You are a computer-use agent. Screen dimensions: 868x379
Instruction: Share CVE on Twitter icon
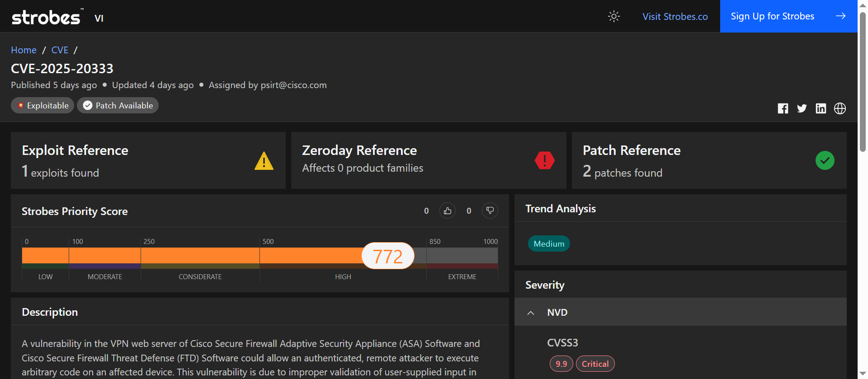pyautogui.click(x=802, y=108)
